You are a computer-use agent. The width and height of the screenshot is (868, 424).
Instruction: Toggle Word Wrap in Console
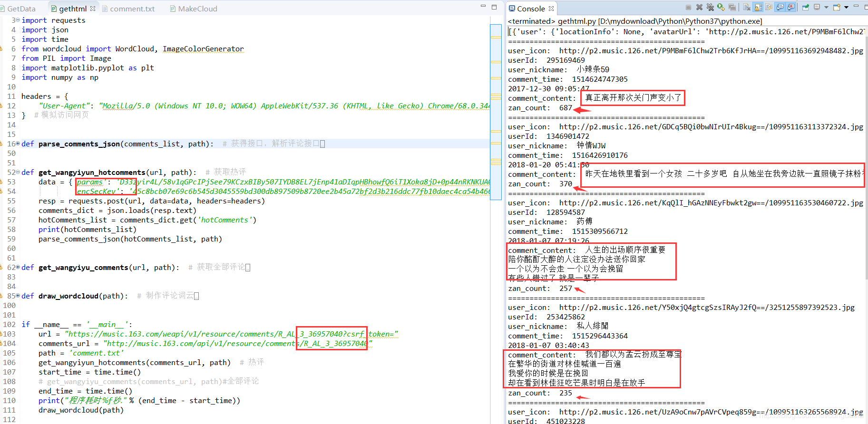tap(769, 7)
